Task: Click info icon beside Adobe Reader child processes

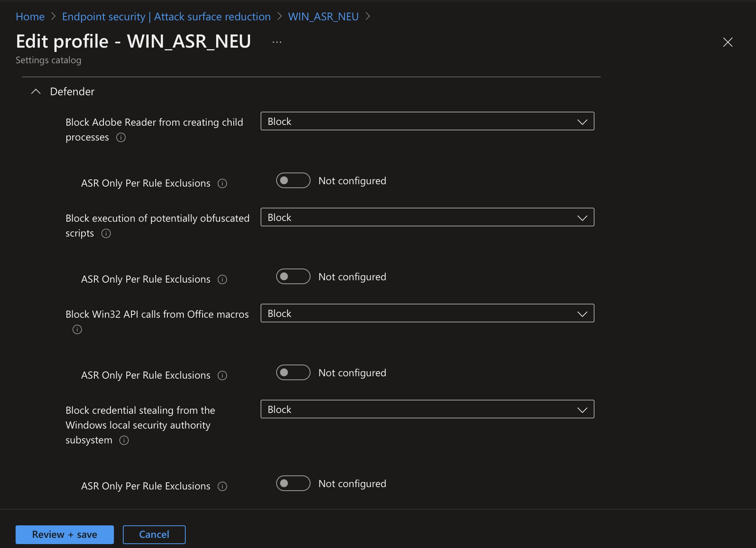Action: coord(121,137)
